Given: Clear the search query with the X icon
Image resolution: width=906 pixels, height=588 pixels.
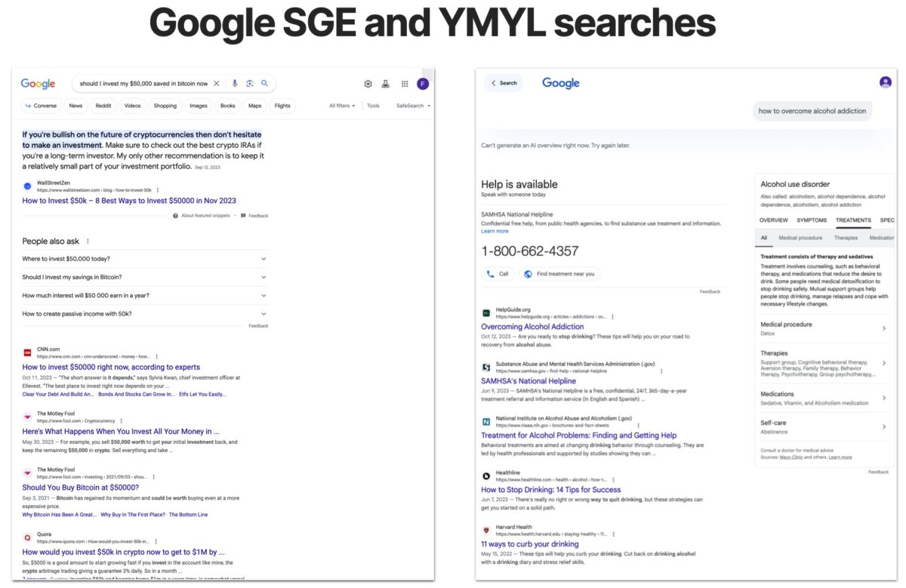Looking at the screenshot, I should (x=217, y=83).
